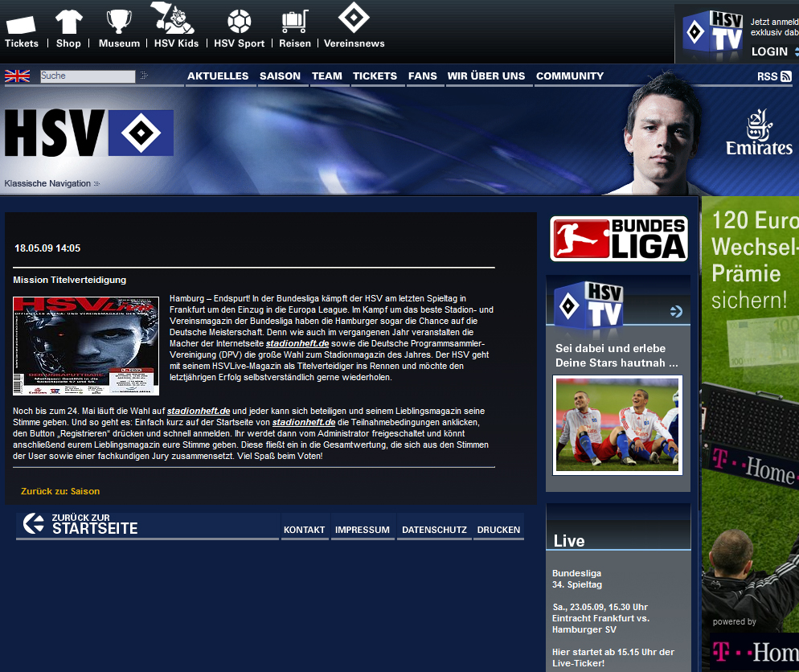Click the search submit arrow icon
The image size is (799, 672).
pyautogui.click(x=144, y=76)
